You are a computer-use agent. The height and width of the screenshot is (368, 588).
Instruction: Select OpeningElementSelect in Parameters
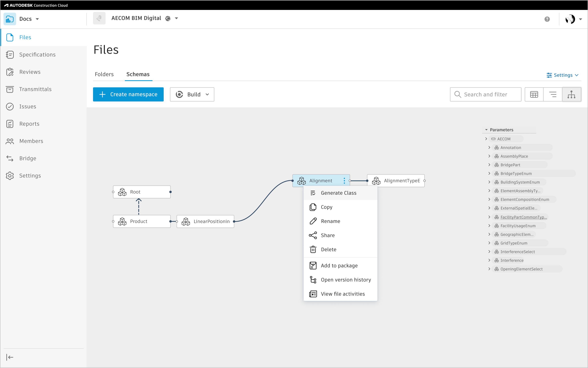coord(527,269)
